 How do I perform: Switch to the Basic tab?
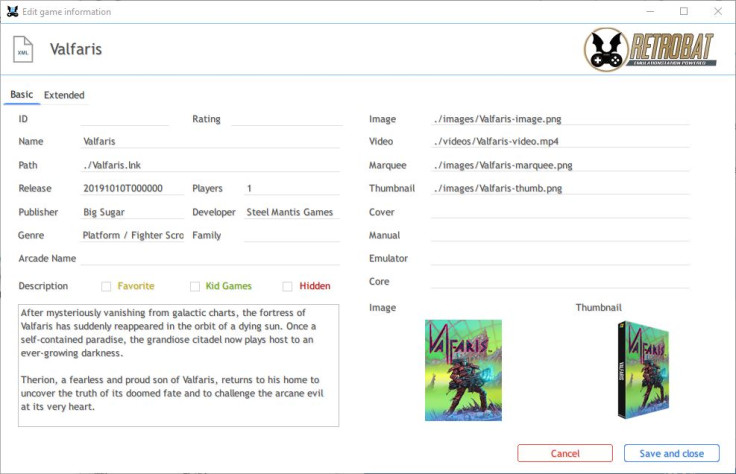coord(22,94)
